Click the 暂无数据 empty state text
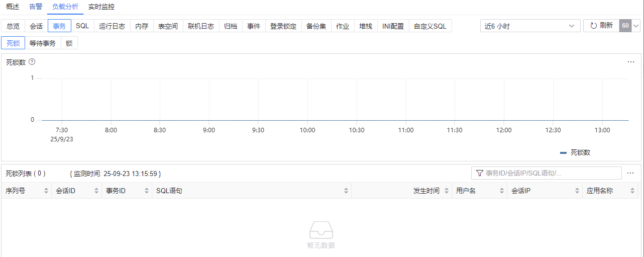The image size is (644, 257). click(x=321, y=245)
